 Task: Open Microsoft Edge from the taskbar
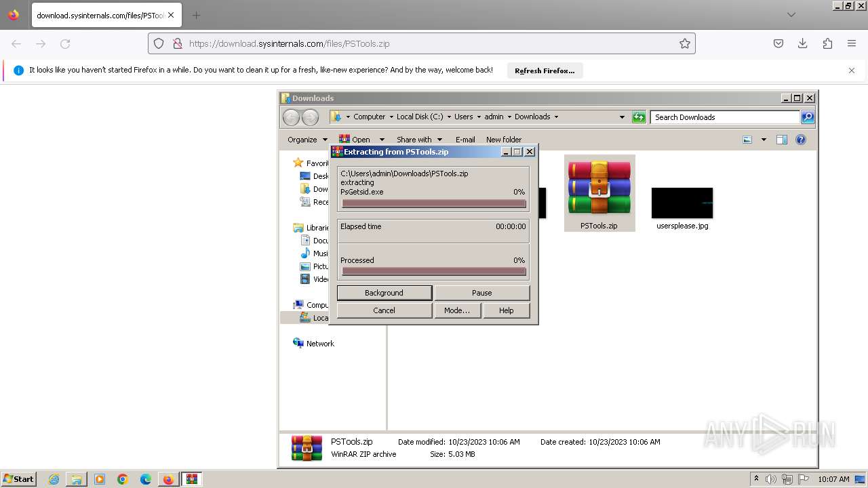146,479
